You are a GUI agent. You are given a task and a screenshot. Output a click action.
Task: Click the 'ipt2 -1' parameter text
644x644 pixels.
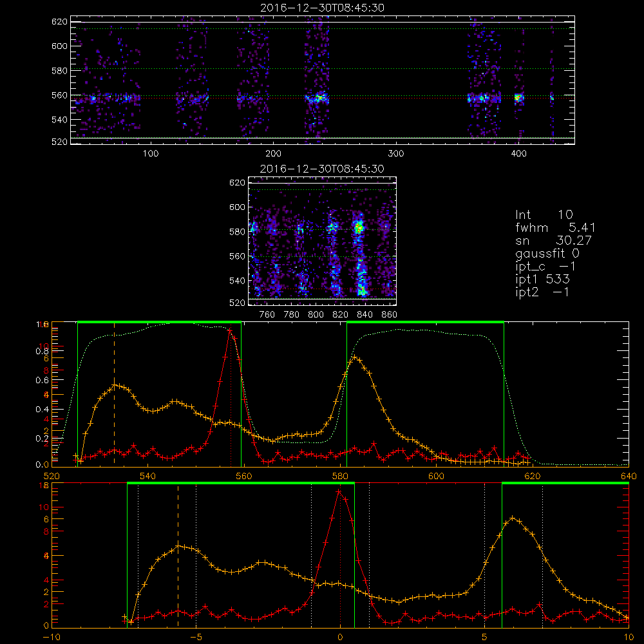(x=542, y=292)
